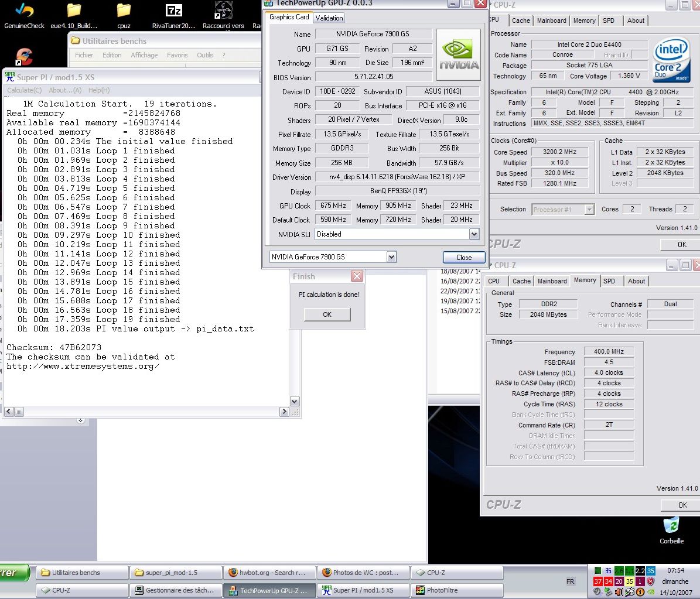Screen dimensions: 700x599
Task: Open the Cache tab in top CPU-Z
Action: point(521,20)
